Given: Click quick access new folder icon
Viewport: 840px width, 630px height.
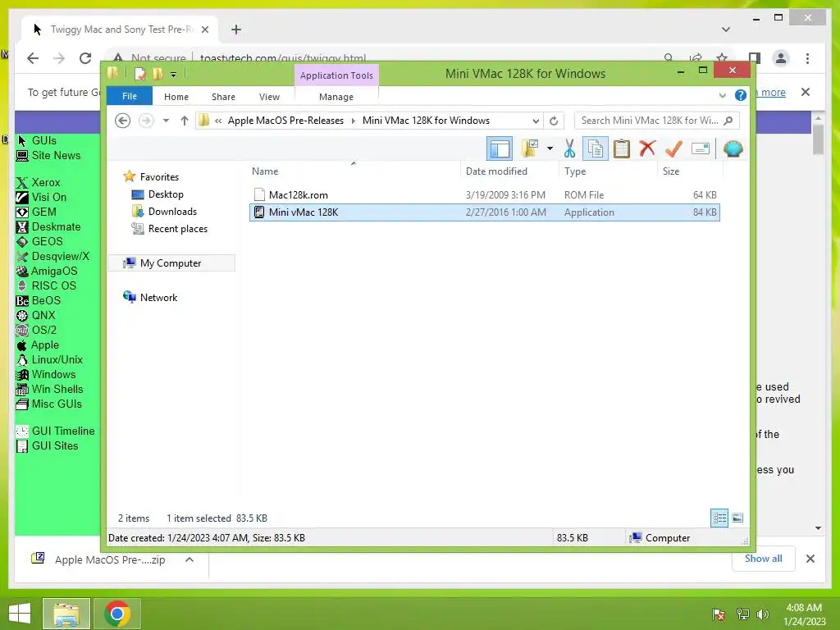Looking at the screenshot, I should [157, 74].
